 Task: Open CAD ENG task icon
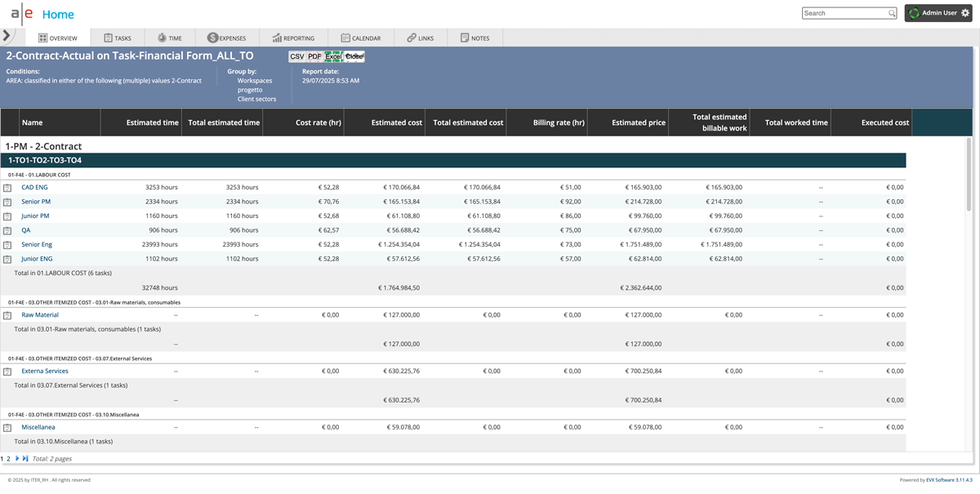(x=7, y=188)
